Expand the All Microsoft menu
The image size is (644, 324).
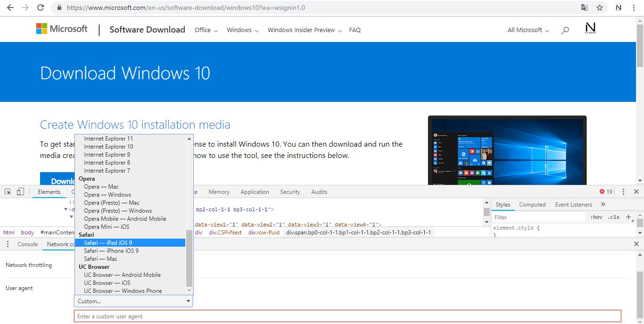coord(528,30)
